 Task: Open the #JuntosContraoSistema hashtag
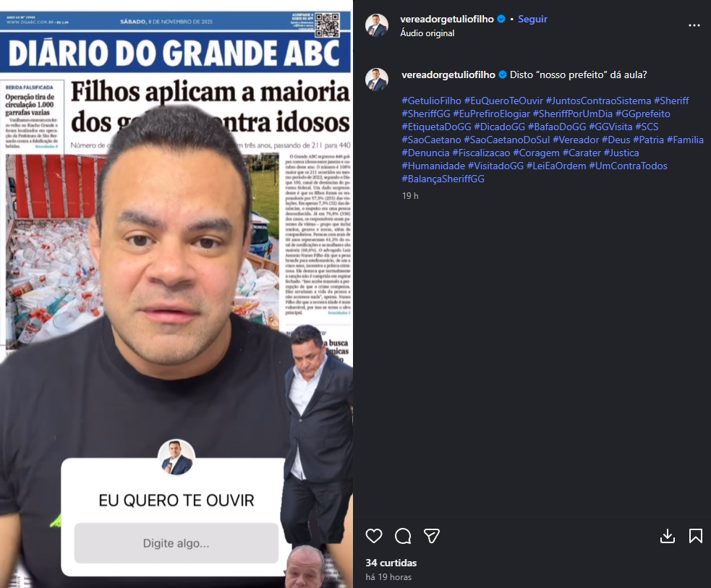(598, 101)
